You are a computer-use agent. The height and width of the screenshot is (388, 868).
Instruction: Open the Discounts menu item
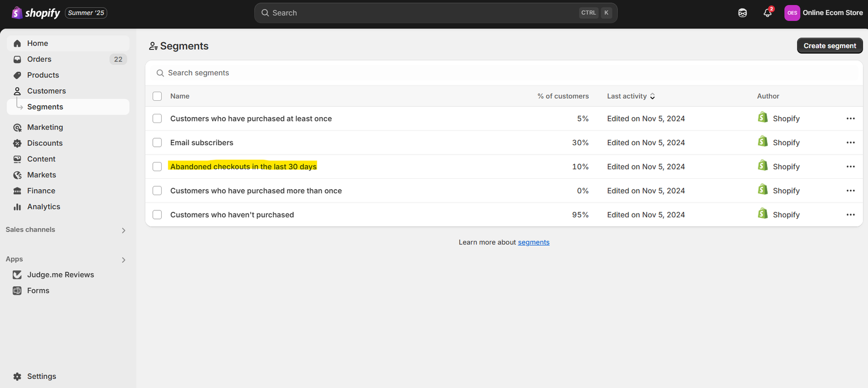click(44, 143)
